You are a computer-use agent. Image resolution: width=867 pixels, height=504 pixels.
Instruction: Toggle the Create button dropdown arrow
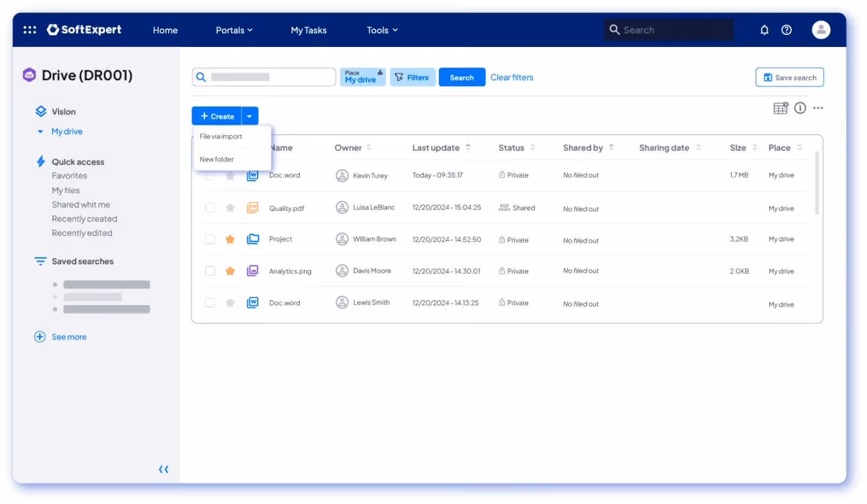pyautogui.click(x=250, y=116)
